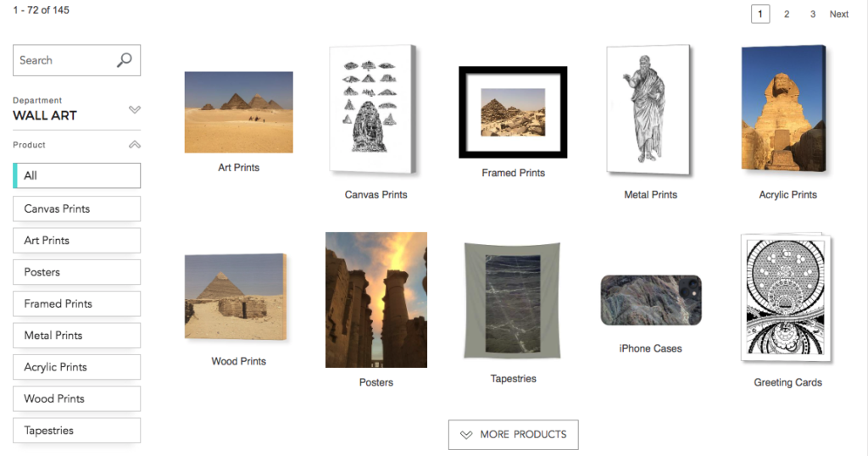Go to page 2 of results

click(786, 14)
